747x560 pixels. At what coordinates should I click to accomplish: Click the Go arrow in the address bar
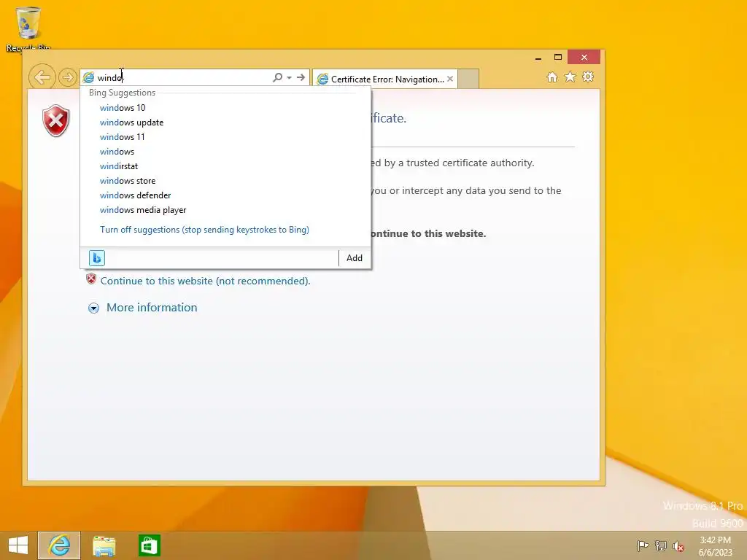301,77
